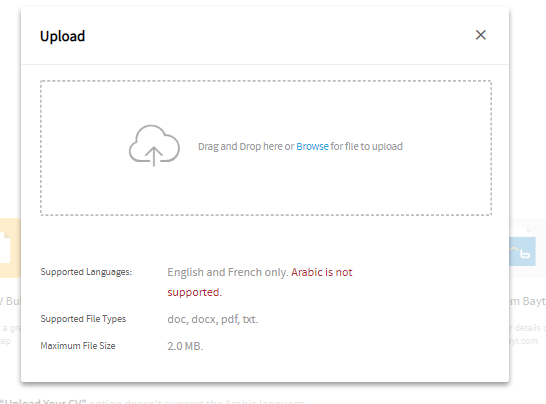Screen dimensions: 546x404
Task: Click the "English and French only" text
Action: tap(228, 272)
